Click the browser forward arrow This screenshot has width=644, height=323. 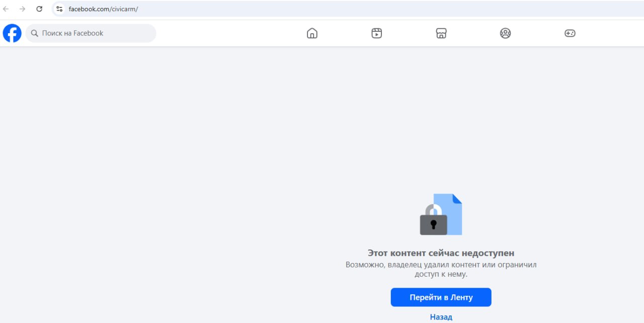22,9
